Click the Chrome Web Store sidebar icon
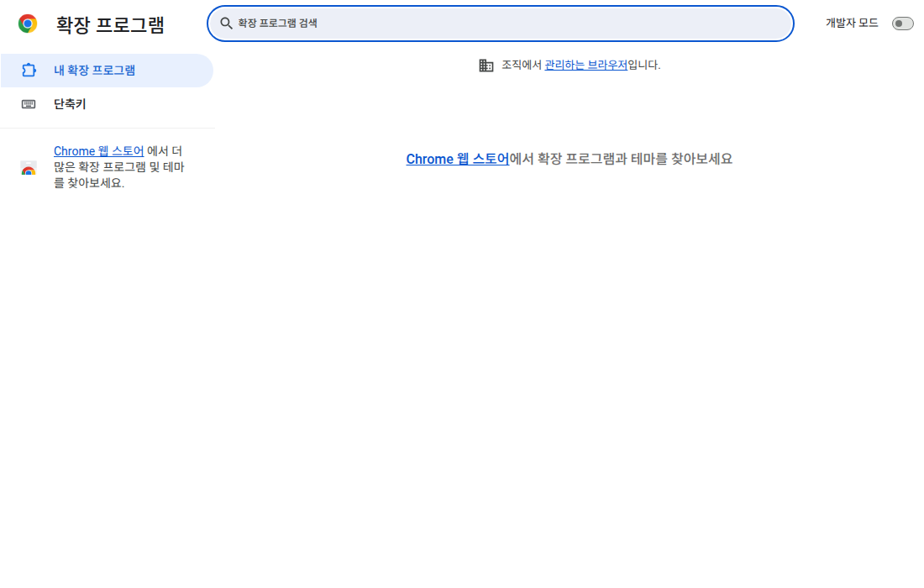This screenshot has height=588, width=924. pyautogui.click(x=29, y=168)
